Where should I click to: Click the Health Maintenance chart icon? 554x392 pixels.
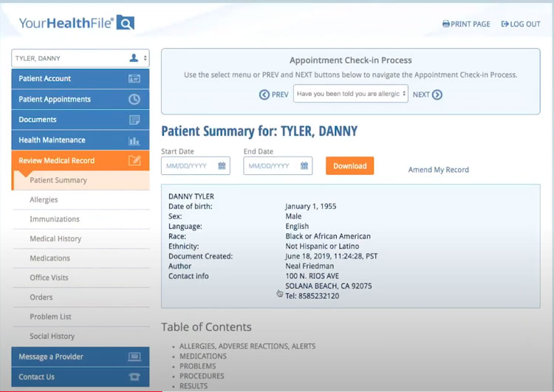click(x=134, y=140)
